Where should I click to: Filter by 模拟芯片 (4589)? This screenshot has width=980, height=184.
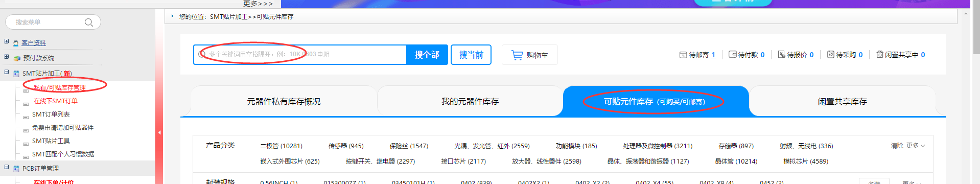click(x=806, y=162)
